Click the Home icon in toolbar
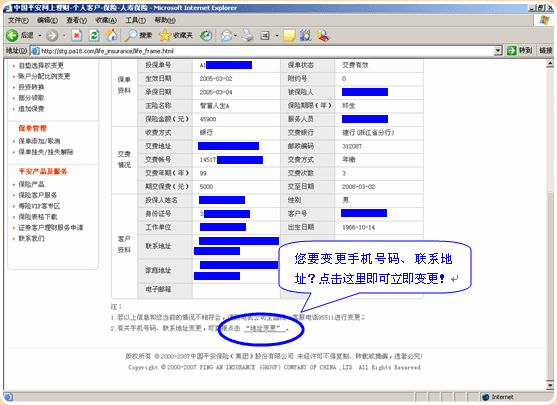 coord(111,35)
